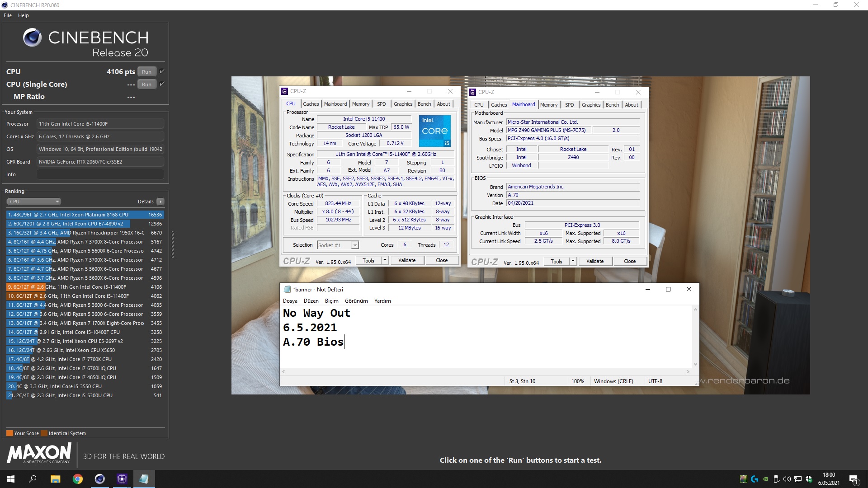Switch to Bench tab in left CPU-Z
The width and height of the screenshot is (868, 488).
click(x=424, y=104)
